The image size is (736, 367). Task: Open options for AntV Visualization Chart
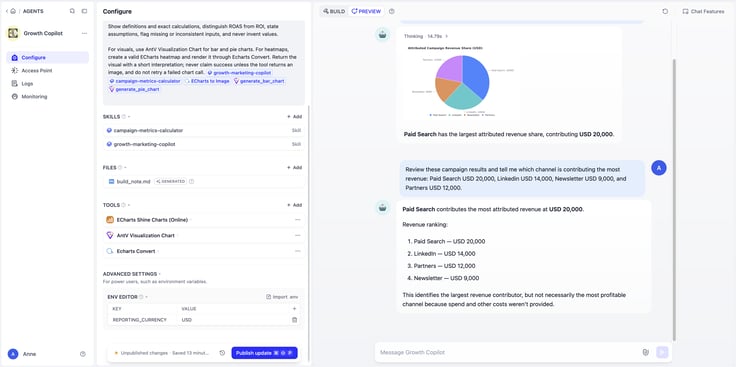(298, 236)
